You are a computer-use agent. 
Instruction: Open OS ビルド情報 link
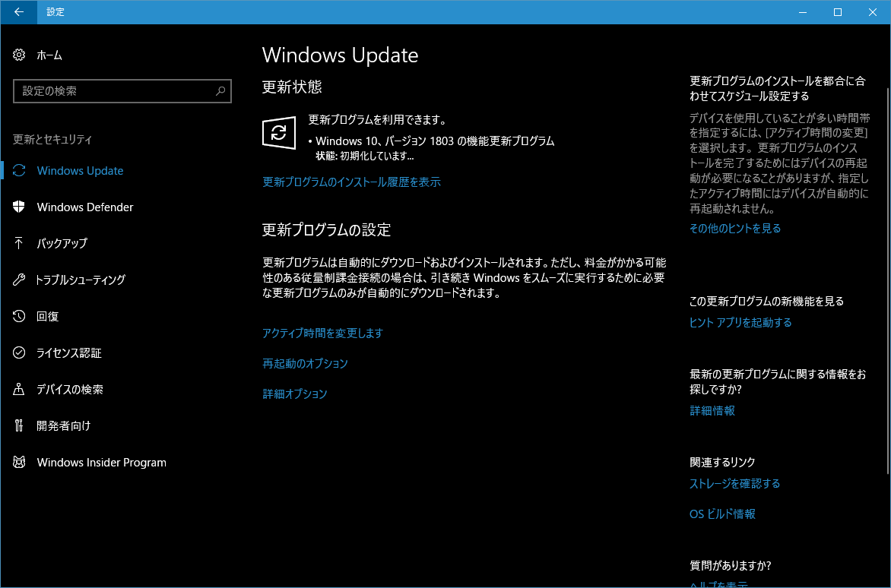click(x=722, y=514)
